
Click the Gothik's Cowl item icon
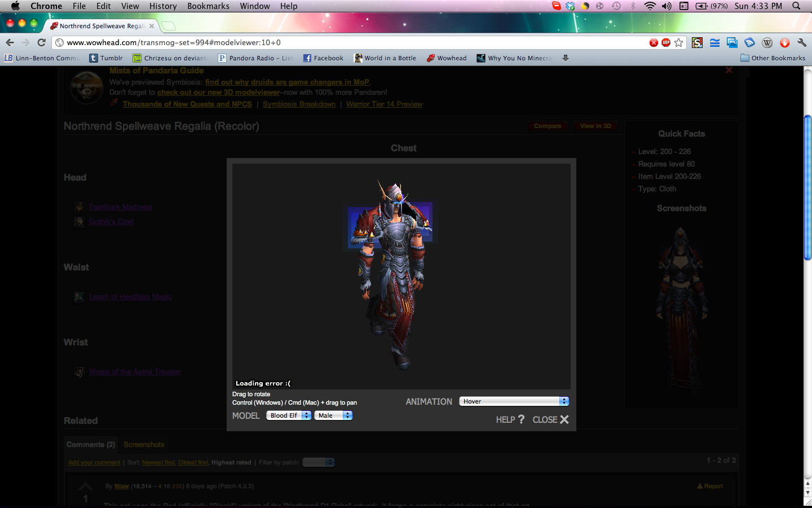(79, 222)
